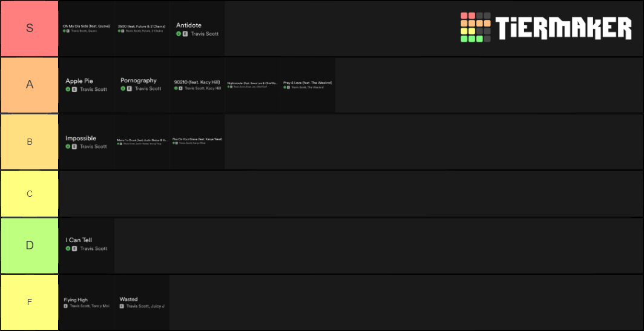644x331 pixels.
Task: Click the artist text under Flying High
Action: (90, 306)
